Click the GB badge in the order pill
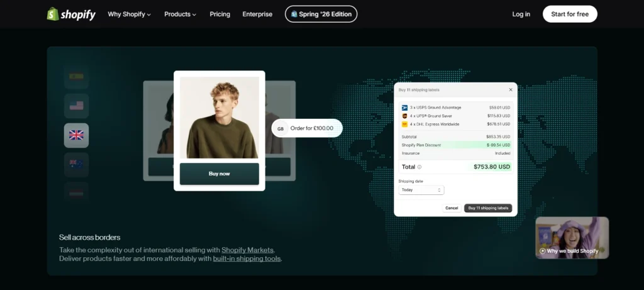The width and height of the screenshot is (644, 290). 280,128
